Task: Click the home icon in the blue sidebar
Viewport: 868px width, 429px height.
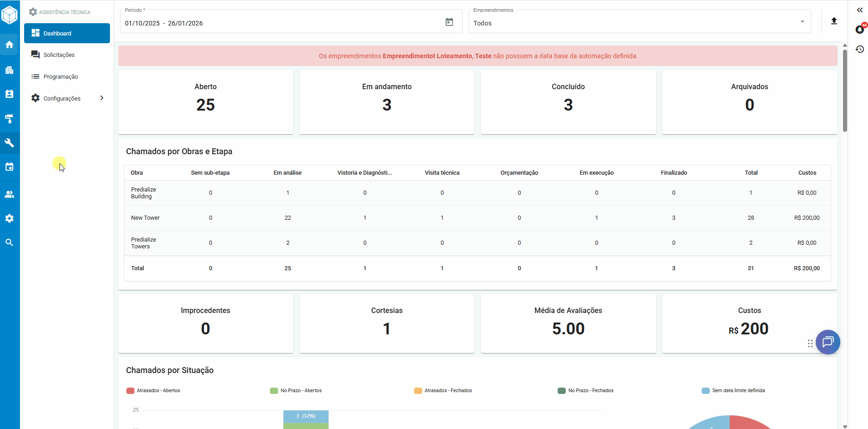Action: [9, 45]
